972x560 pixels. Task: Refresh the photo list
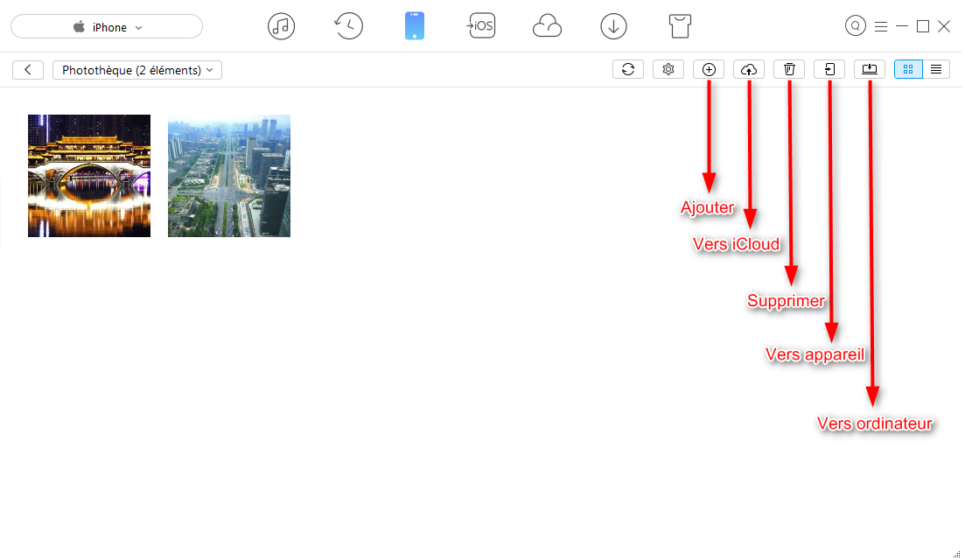pyautogui.click(x=628, y=69)
